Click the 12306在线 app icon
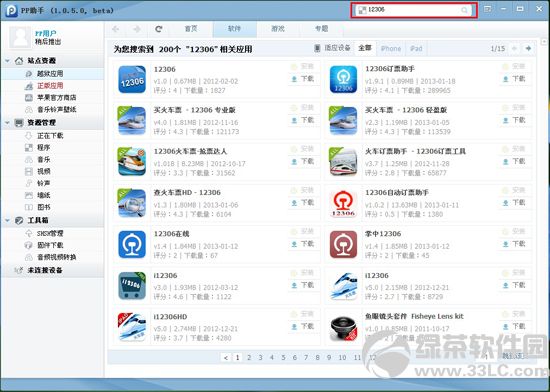The height and width of the screenshot is (392, 550). coord(132,244)
